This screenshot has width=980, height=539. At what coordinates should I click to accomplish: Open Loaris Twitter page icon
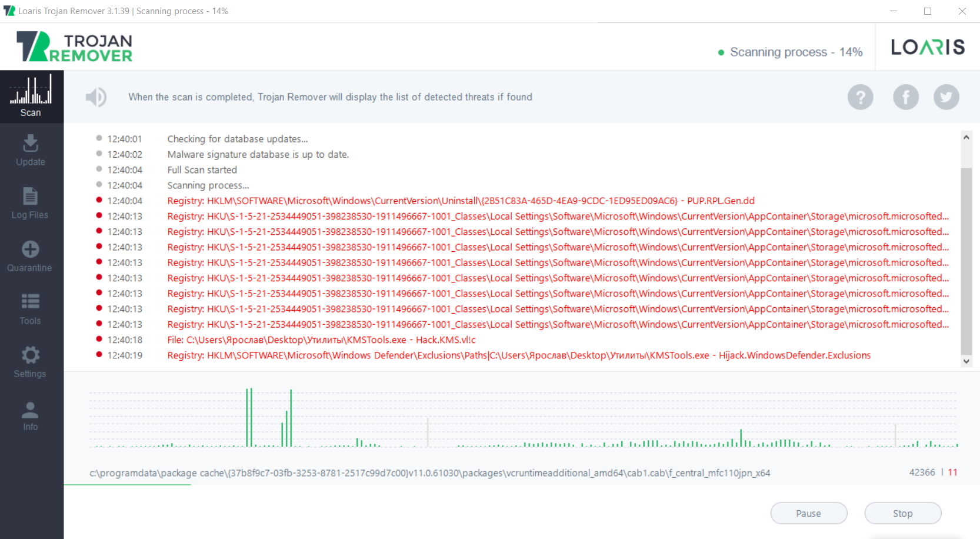pos(946,97)
